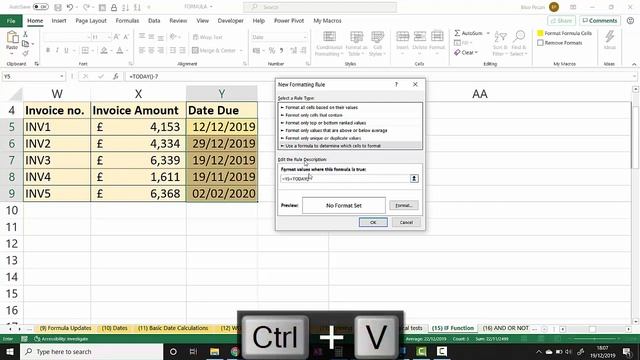
Task: Click the Underline U icon
Action: pyautogui.click(x=66, y=50)
